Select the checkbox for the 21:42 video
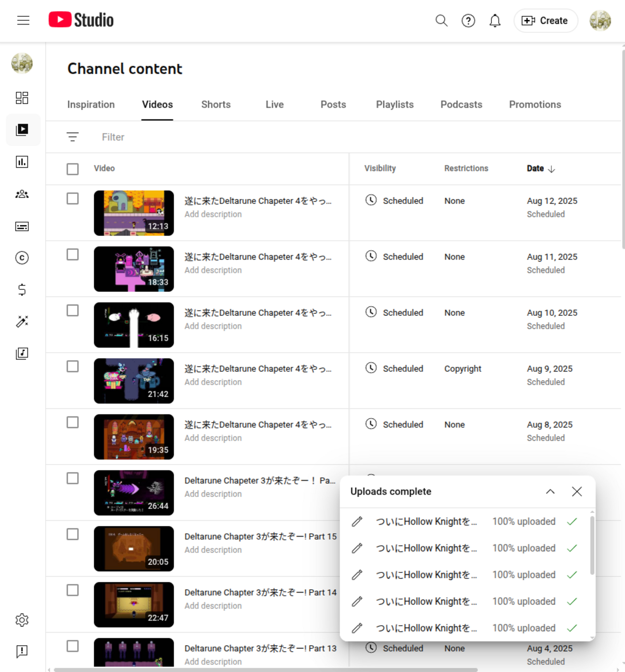625x672 pixels. [x=73, y=367]
